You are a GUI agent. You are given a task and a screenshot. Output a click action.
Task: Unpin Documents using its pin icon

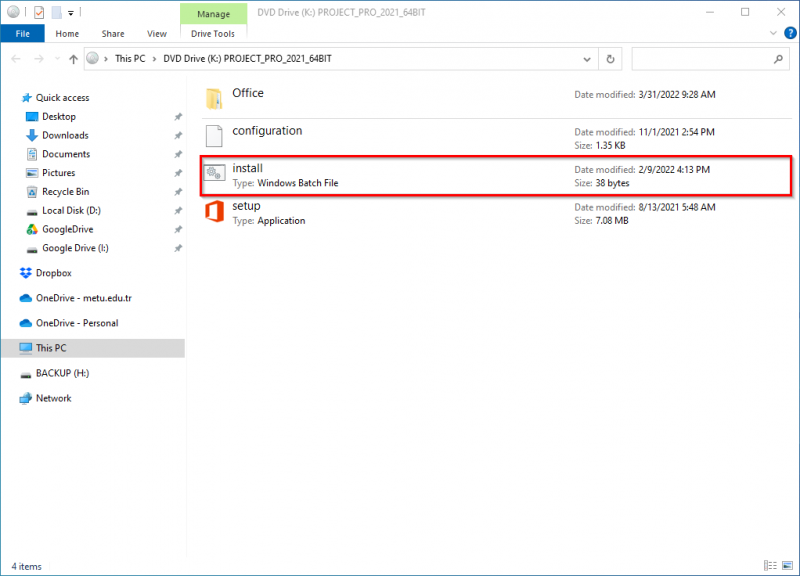(x=178, y=155)
